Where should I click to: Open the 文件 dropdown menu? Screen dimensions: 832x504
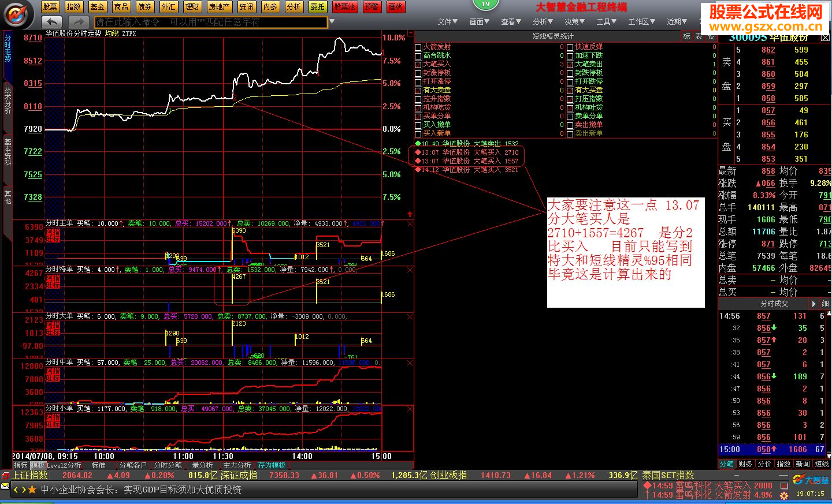coord(448,22)
